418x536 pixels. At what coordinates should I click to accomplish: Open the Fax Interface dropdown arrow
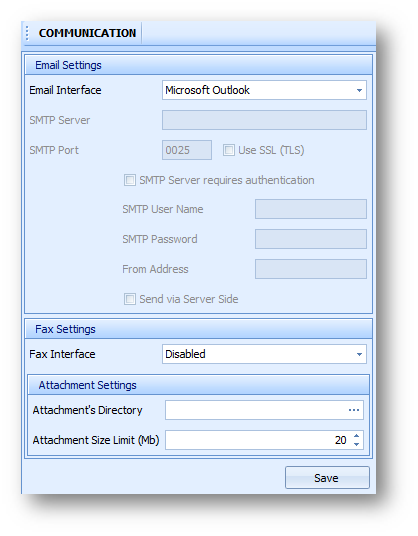359,354
